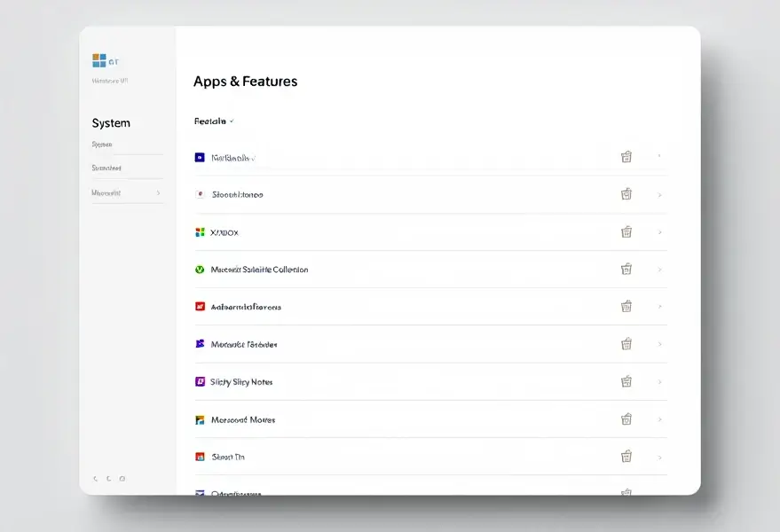
Task: Click the back arrow at sidebar bottom
Action: (95, 479)
